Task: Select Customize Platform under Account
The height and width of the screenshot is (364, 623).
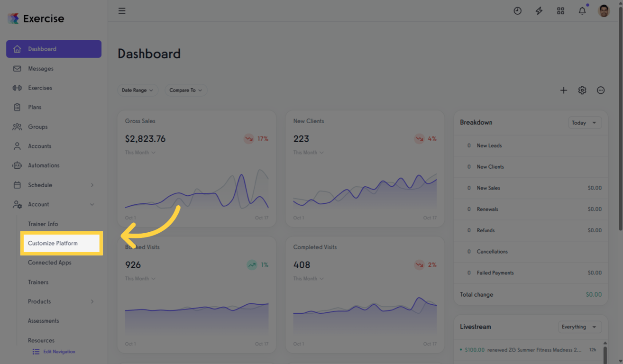Action: click(52, 243)
